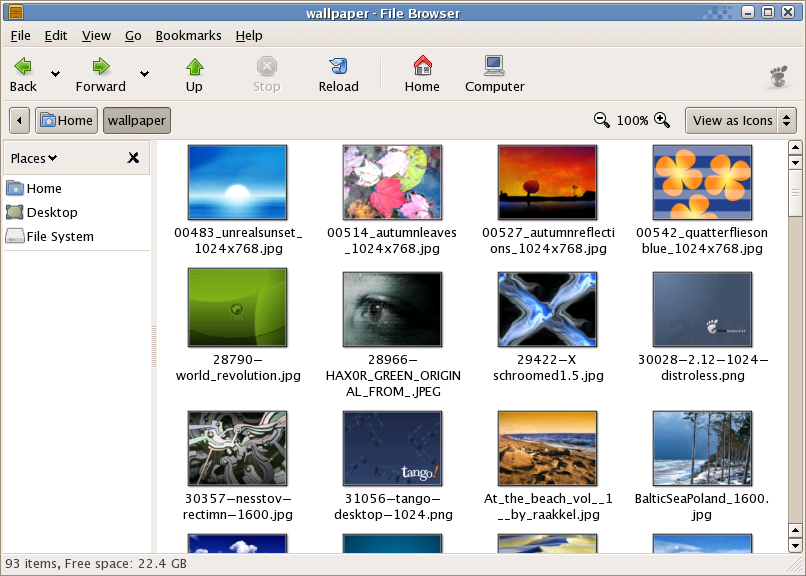
Task: Open the View menu
Action: point(96,35)
